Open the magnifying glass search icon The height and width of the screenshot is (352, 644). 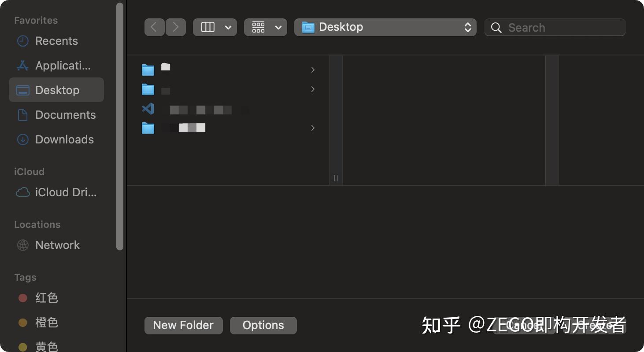pyautogui.click(x=496, y=27)
